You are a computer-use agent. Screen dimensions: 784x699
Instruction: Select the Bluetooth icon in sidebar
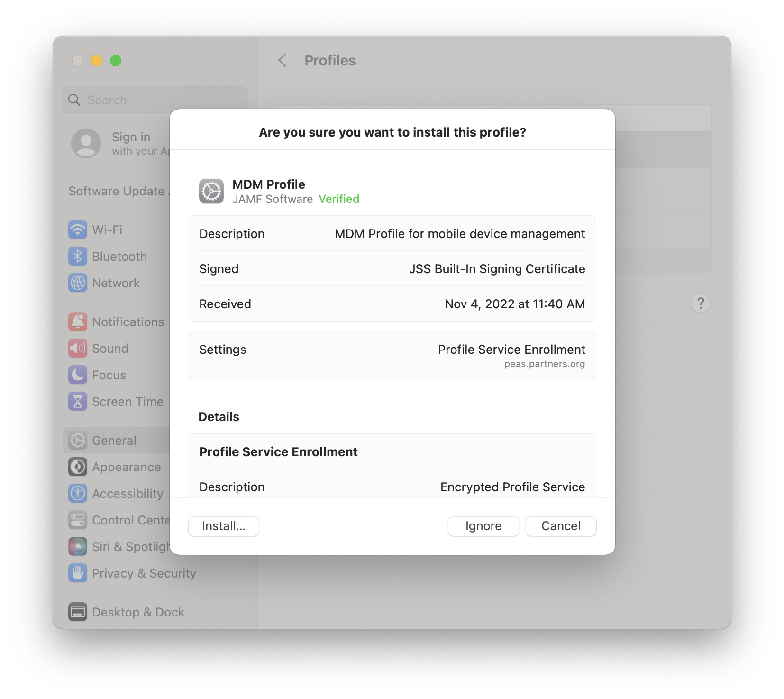tap(78, 257)
